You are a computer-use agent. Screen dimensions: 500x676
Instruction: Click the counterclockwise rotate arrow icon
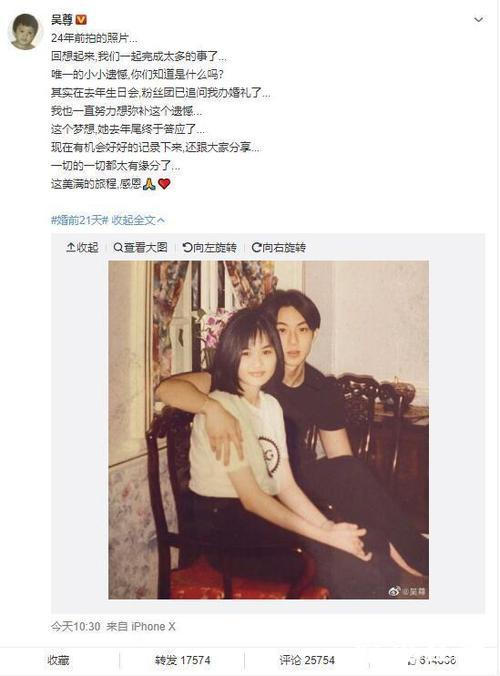[x=187, y=247]
